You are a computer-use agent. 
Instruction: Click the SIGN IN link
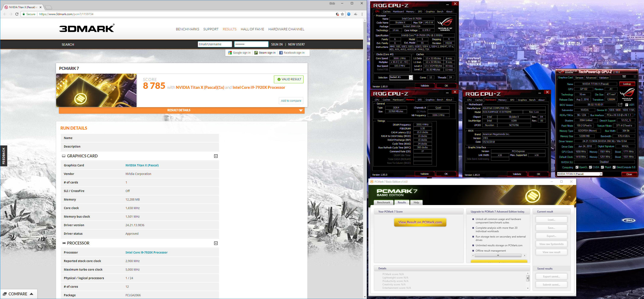tap(277, 44)
